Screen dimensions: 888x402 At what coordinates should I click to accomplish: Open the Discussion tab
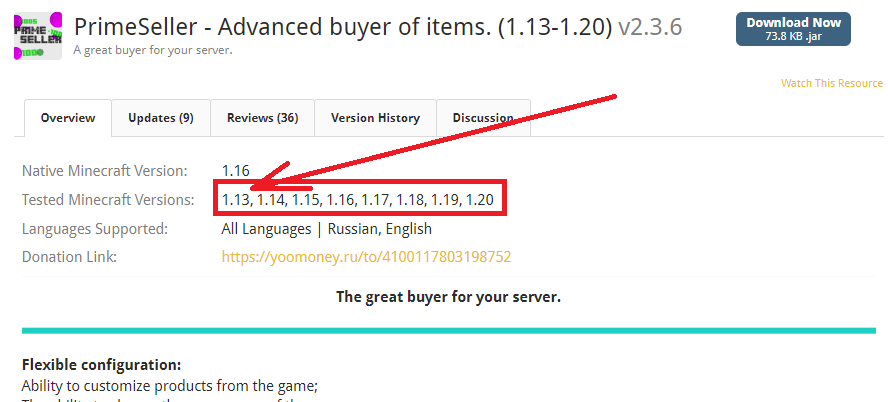click(483, 118)
